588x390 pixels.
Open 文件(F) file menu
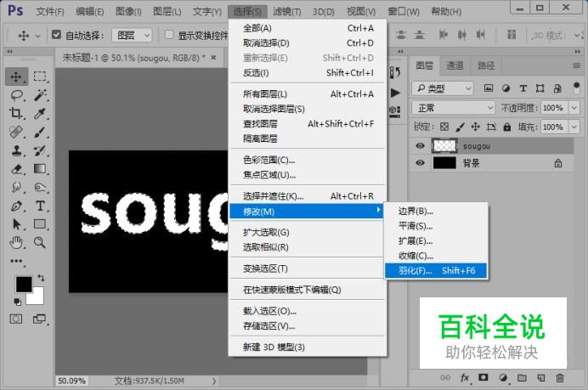pyautogui.click(x=50, y=12)
